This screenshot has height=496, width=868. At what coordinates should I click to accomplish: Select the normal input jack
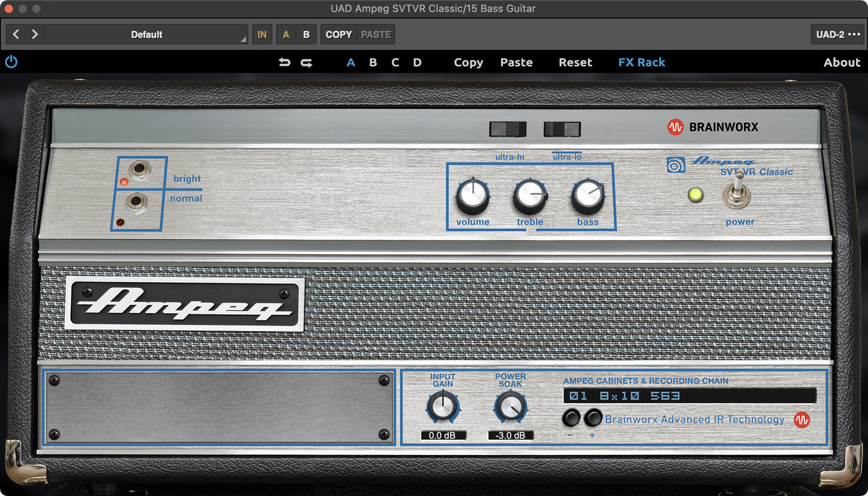[x=136, y=203]
